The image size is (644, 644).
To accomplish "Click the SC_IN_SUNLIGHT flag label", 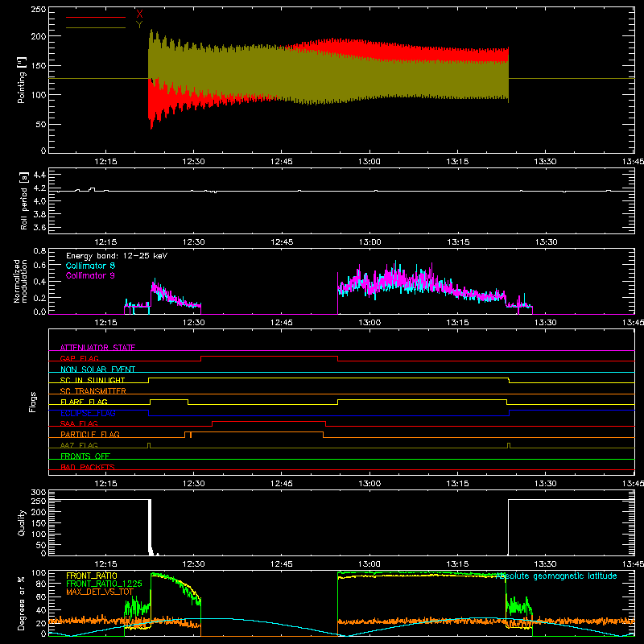I will pos(93,380).
